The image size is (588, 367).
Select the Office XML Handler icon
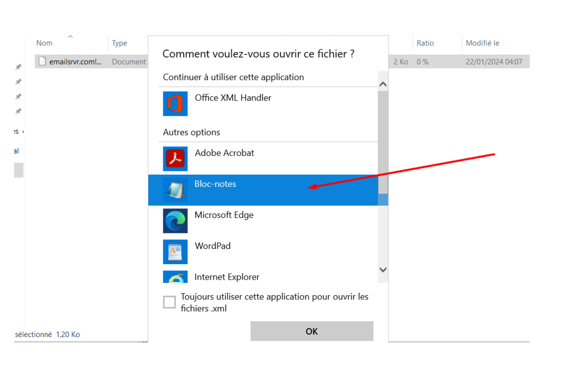[175, 104]
